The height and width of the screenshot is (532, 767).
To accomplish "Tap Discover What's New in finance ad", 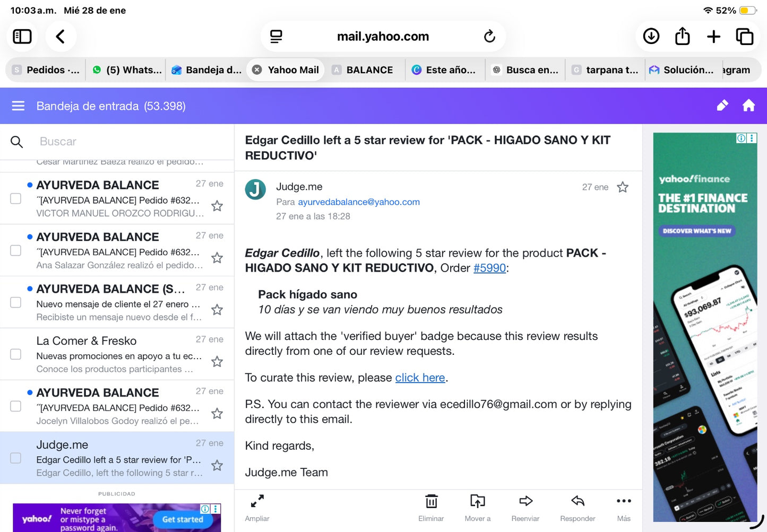I will [697, 231].
